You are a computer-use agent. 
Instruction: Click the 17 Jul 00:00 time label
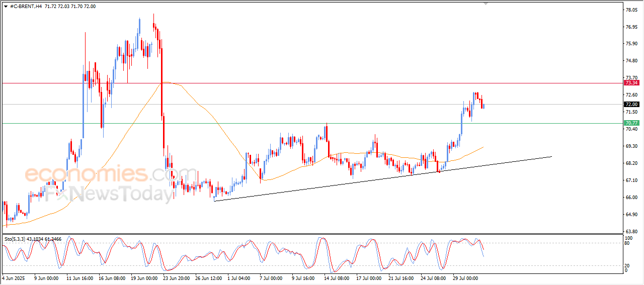click(x=369, y=277)
